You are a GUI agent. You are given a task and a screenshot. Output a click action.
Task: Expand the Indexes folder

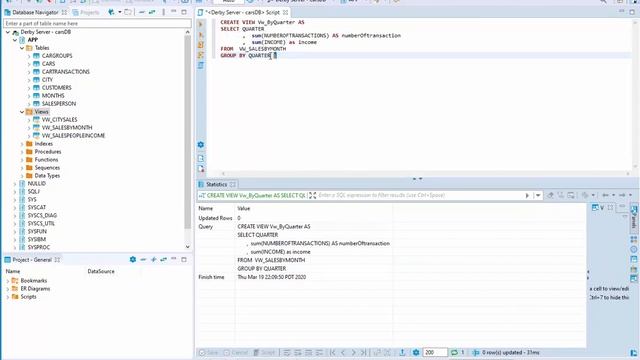(x=22, y=144)
